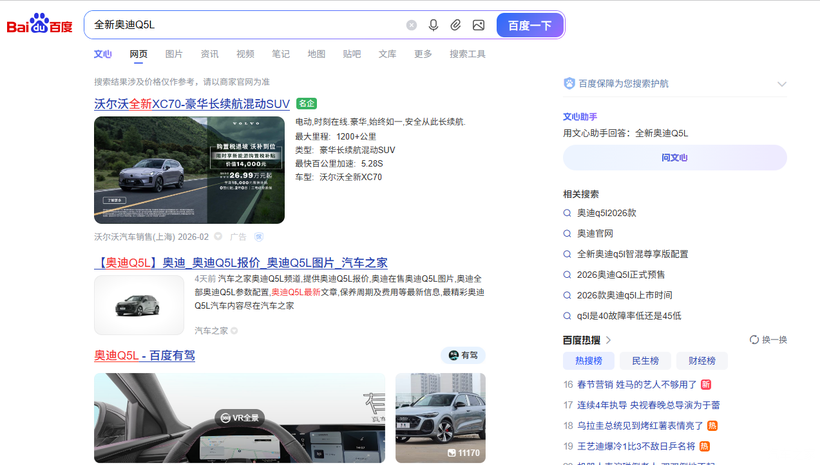Switch to the 图片 tab
The image size is (820, 465).
tap(174, 54)
